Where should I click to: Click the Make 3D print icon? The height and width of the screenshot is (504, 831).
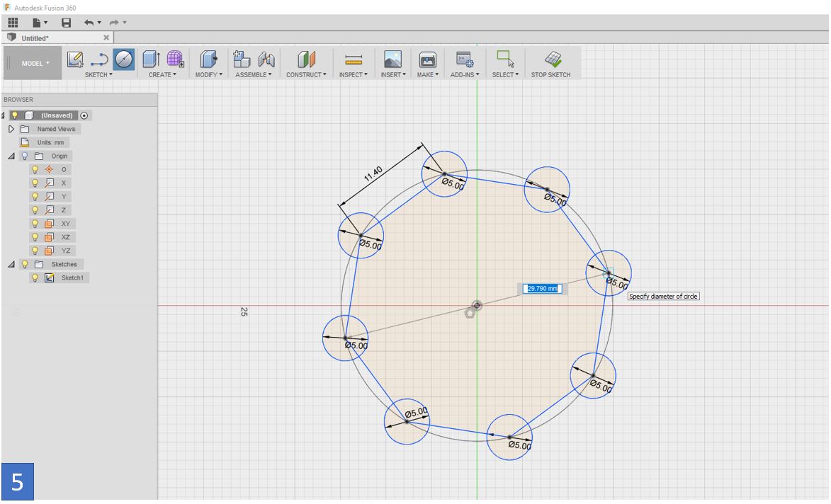pos(428,59)
